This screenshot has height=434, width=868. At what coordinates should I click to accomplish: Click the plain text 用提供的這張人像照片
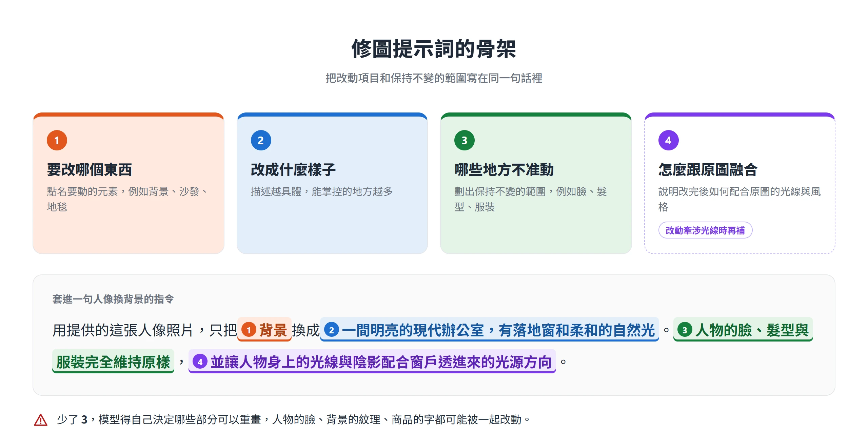pyautogui.click(x=123, y=330)
